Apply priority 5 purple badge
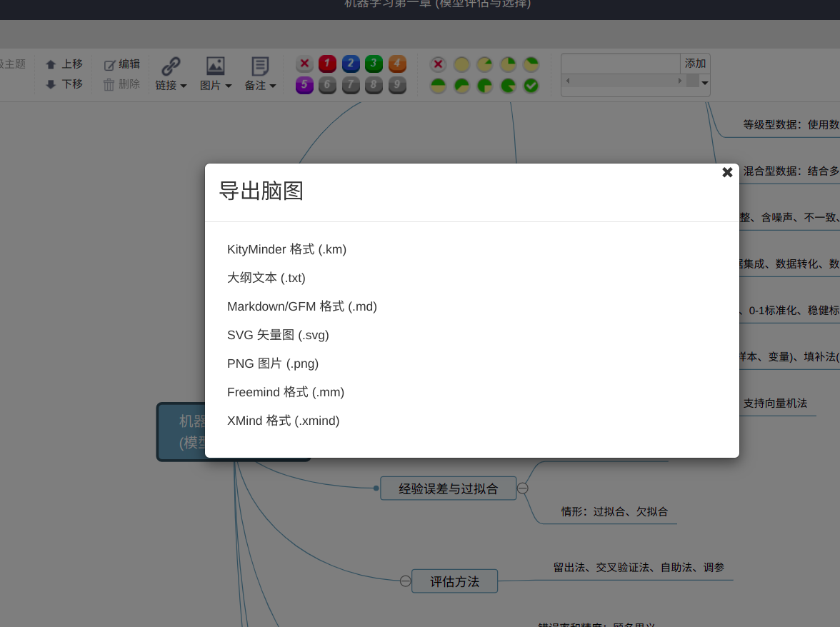The width and height of the screenshot is (840, 627). (304, 85)
